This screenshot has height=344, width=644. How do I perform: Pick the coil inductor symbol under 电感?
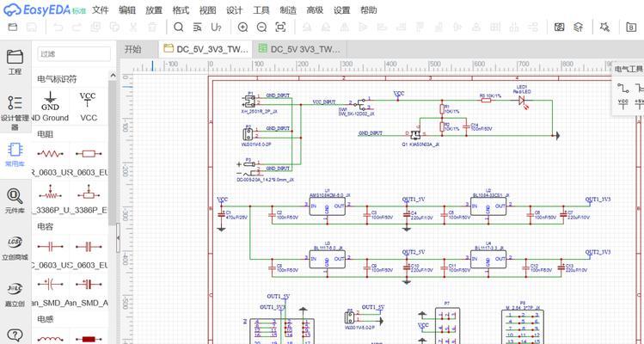[50, 339]
